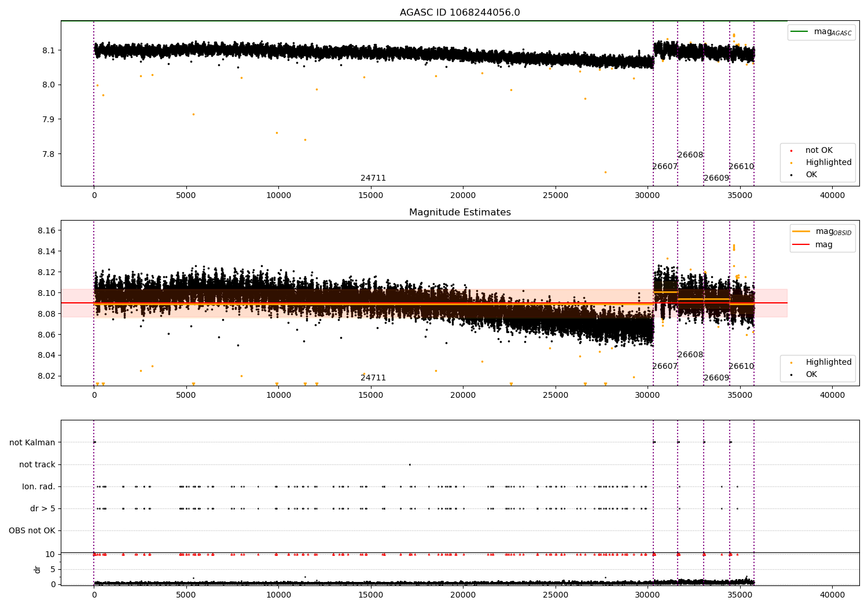Click OBSID label 26607 in Magnitude Estimates plot
Viewport: 868px width, 608px height.
point(665,367)
